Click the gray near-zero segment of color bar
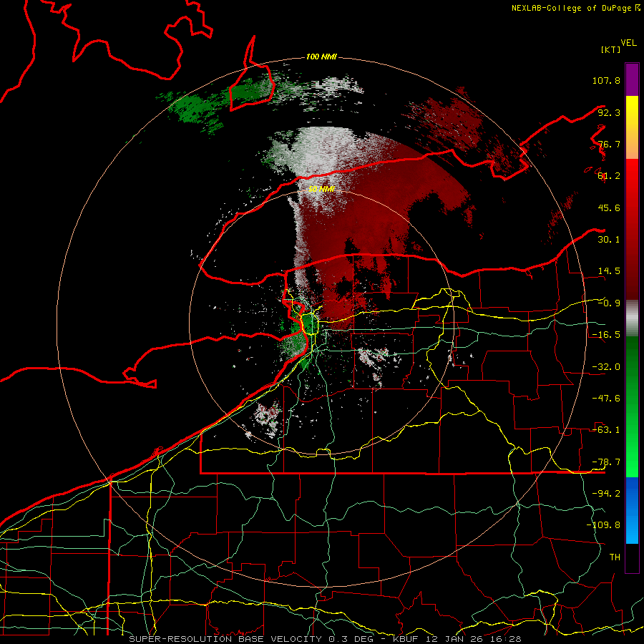644x644 pixels. pos(632,318)
